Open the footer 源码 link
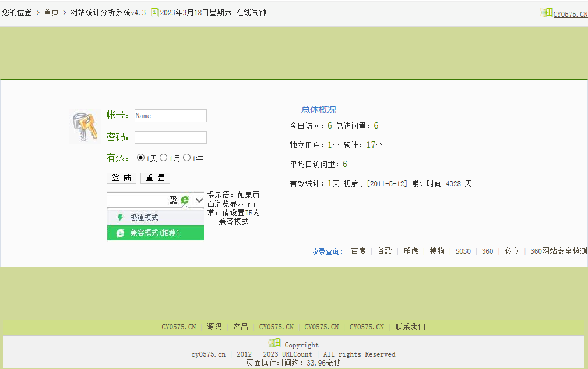This screenshot has width=588, height=369. [x=214, y=327]
